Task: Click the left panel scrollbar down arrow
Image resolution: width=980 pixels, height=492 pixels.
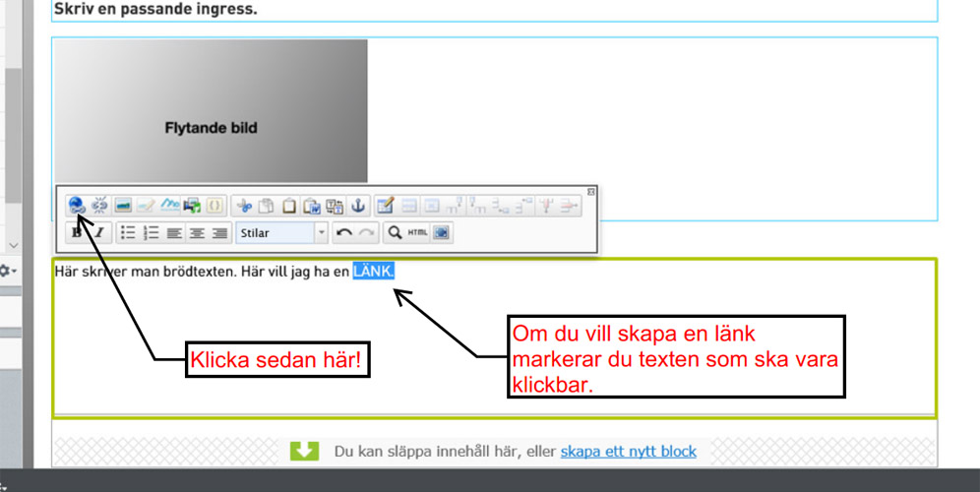Action: pyautogui.click(x=14, y=246)
